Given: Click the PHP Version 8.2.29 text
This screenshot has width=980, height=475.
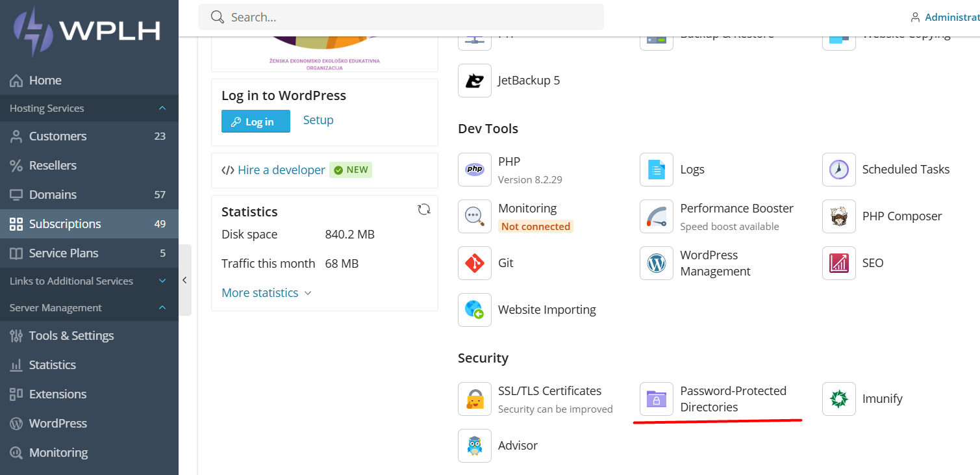Looking at the screenshot, I should (530, 179).
